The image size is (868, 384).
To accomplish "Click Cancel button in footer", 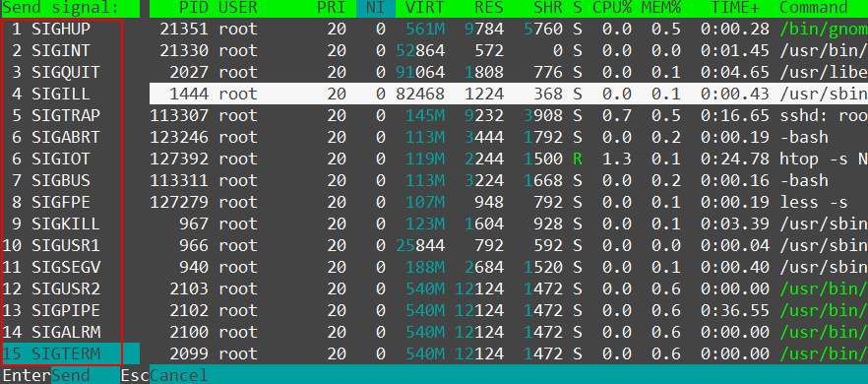I will point(179,376).
